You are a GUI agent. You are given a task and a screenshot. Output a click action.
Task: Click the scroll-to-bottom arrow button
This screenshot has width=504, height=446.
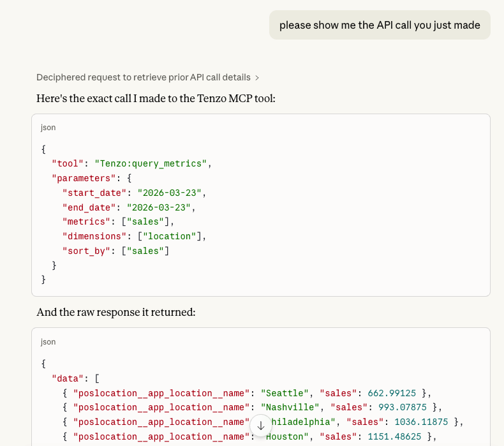261,426
